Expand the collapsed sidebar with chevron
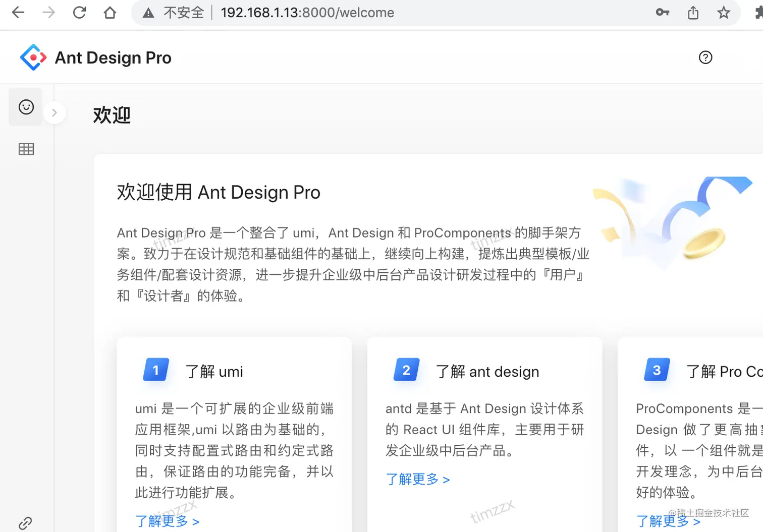 (x=54, y=113)
